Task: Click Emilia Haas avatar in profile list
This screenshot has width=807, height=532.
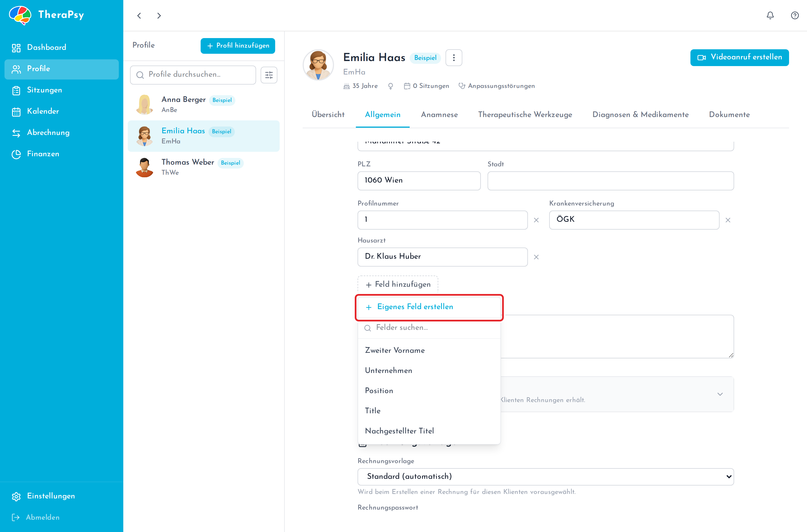Action: click(x=145, y=136)
